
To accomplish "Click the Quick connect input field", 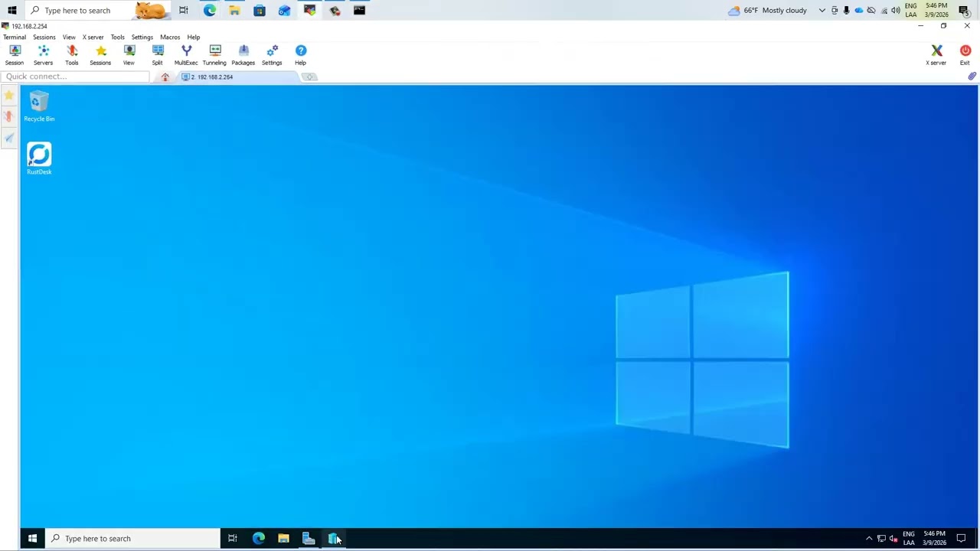I will pyautogui.click(x=76, y=77).
